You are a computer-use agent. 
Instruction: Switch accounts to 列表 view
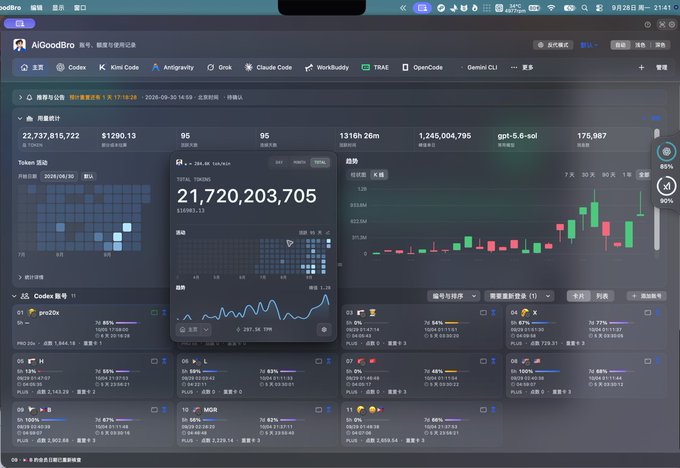coord(602,296)
